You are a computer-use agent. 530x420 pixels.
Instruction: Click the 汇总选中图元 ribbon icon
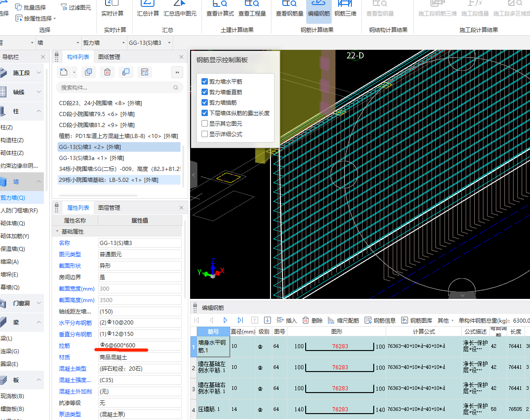pyautogui.click(x=180, y=8)
